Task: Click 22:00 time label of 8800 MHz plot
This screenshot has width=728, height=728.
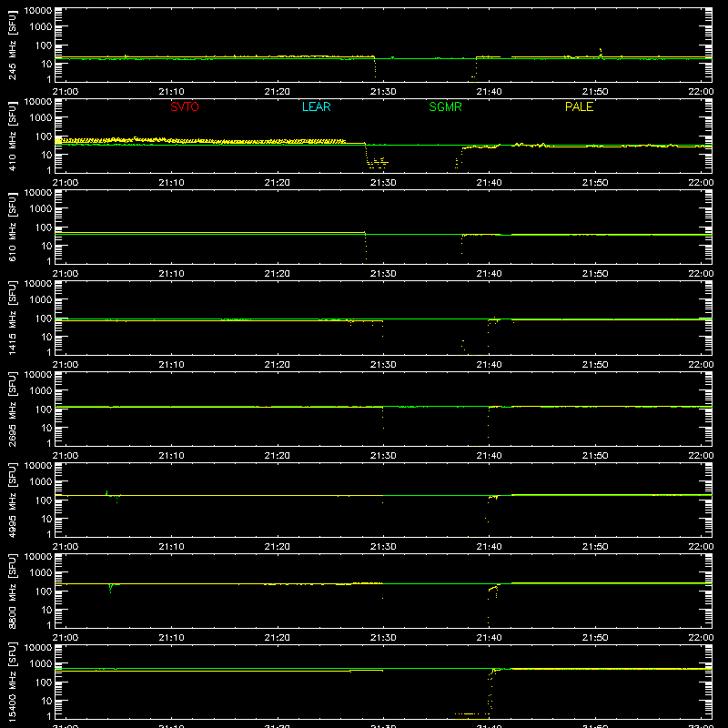Action: [701, 638]
